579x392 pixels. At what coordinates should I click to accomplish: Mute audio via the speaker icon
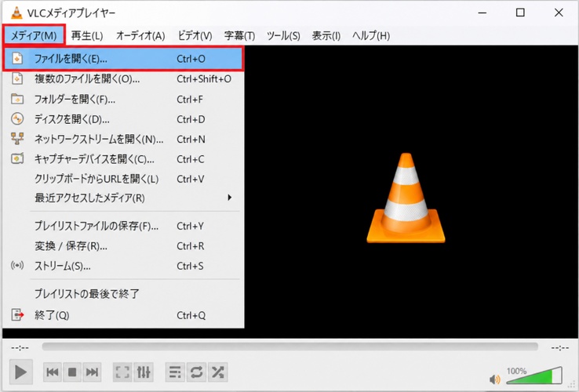point(495,379)
